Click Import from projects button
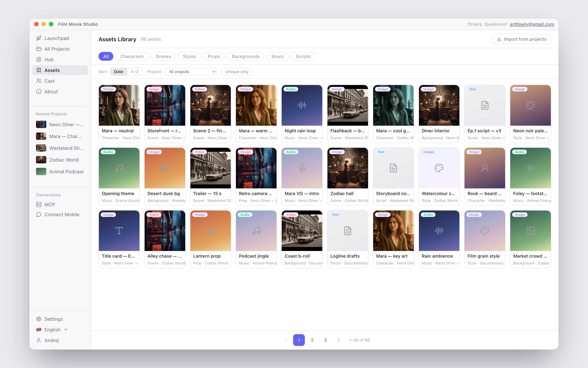The width and height of the screenshot is (588, 368). pyautogui.click(x=521, y=39)
